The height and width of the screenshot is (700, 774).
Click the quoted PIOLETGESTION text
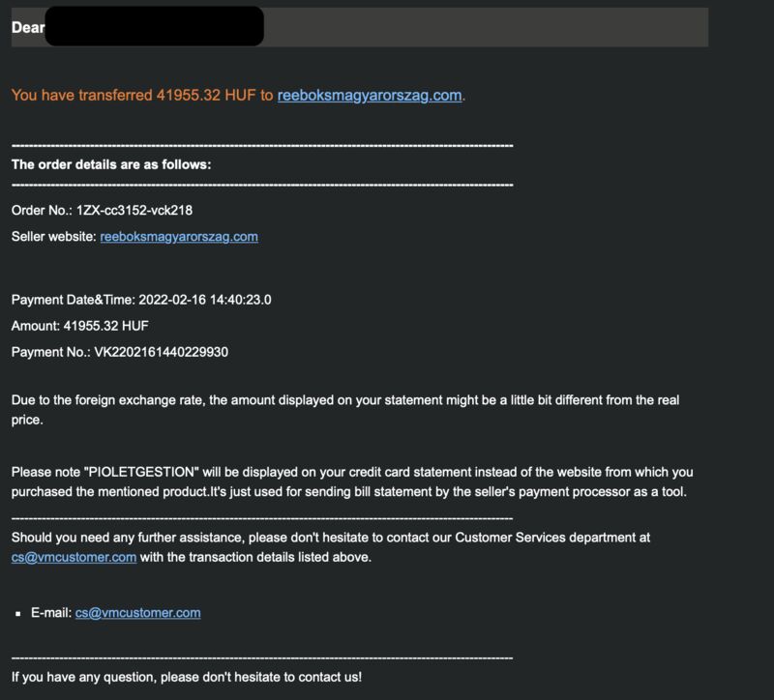[141, 472]
